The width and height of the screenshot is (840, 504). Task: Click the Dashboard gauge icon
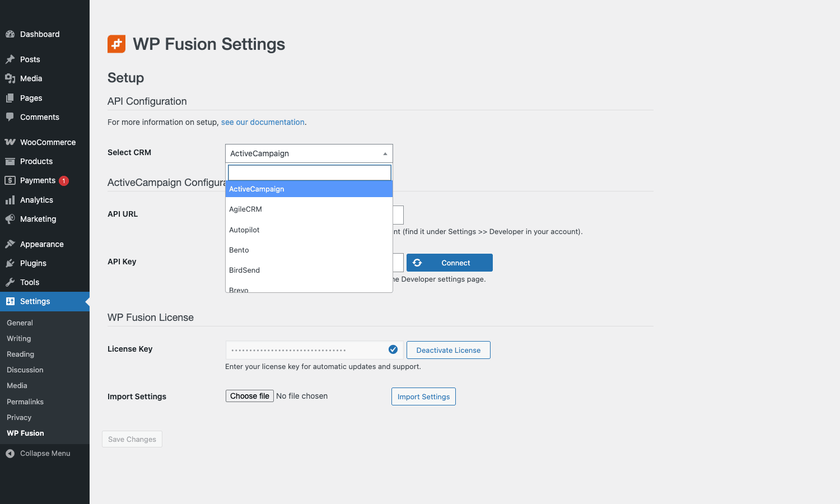point(10,34)
